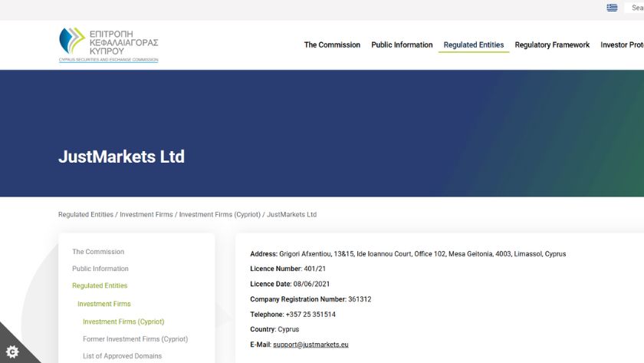Click JustMarkets Ltd in breadcrumb

pos(291,215)
